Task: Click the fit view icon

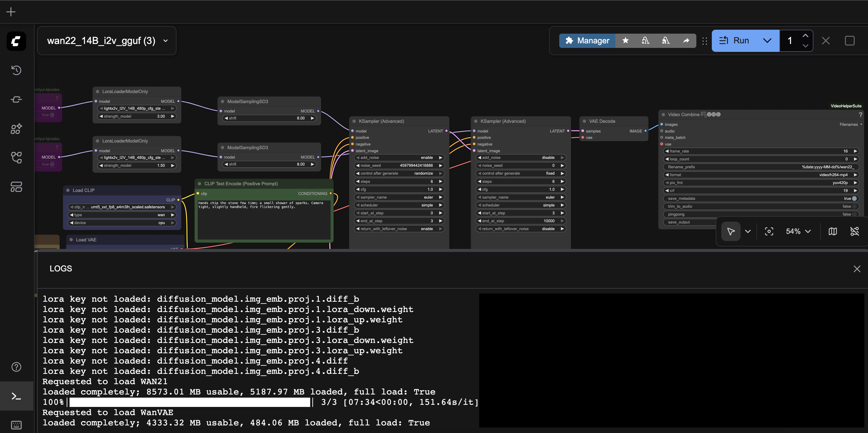Action: tap(769, 231)
